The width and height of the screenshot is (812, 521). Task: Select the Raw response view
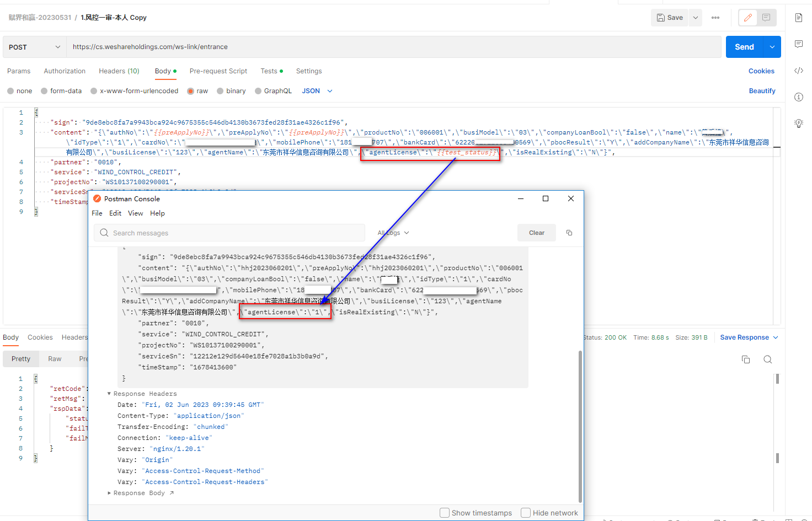point(55,359)
